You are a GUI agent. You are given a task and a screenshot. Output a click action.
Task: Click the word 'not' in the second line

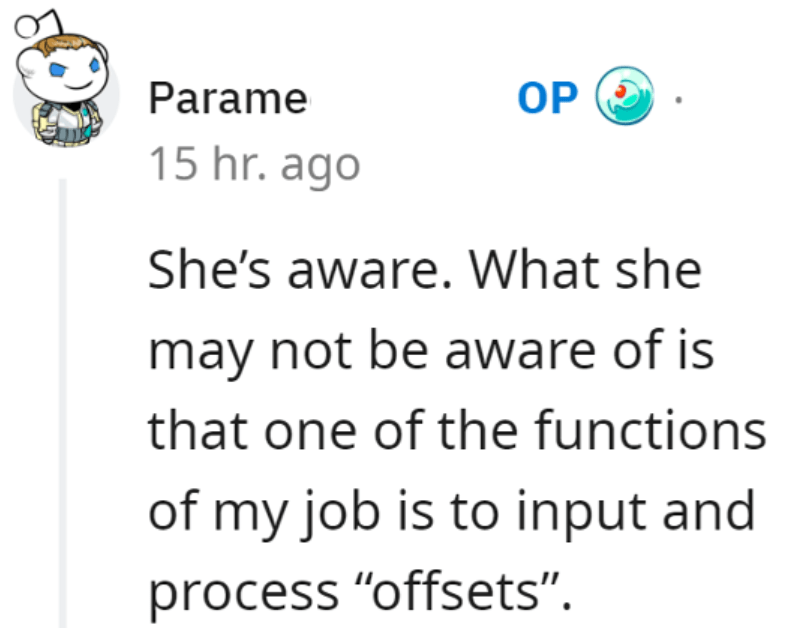[310, 351]
